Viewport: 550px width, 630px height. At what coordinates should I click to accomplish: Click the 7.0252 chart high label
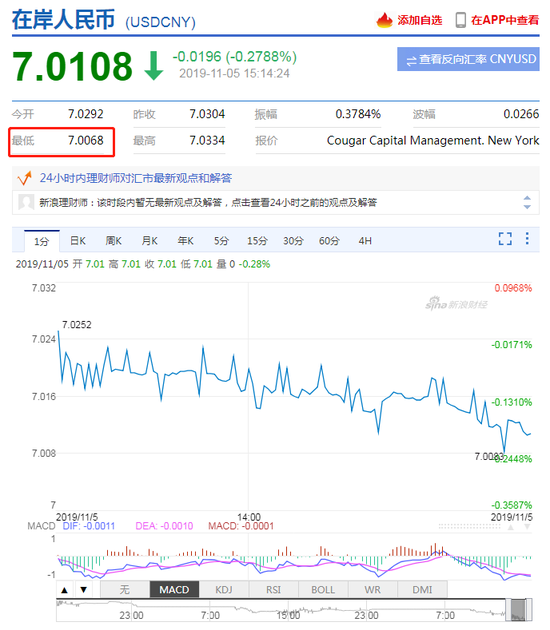(77, 325)
